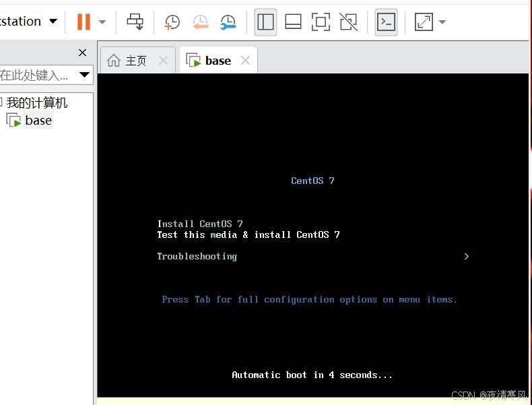Viewport: 532px width, 405px height.
Task: Expand the power options dropdown arrow
Action: click(102, 22)
